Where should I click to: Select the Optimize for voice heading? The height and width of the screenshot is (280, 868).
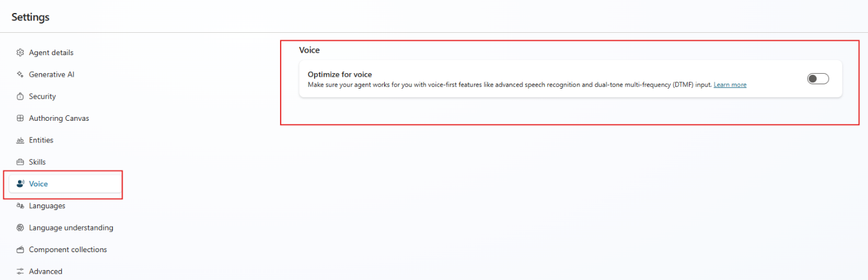pos(340,74)
